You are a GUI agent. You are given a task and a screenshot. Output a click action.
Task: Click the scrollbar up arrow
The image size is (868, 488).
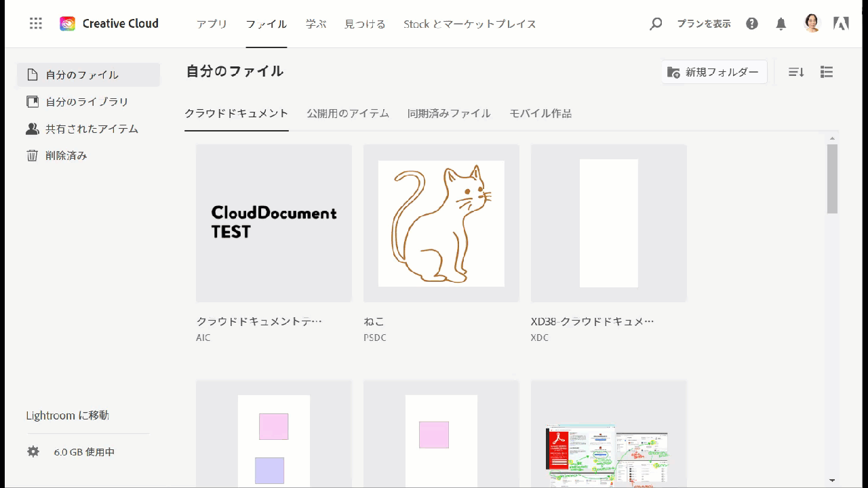click(832, 138)
